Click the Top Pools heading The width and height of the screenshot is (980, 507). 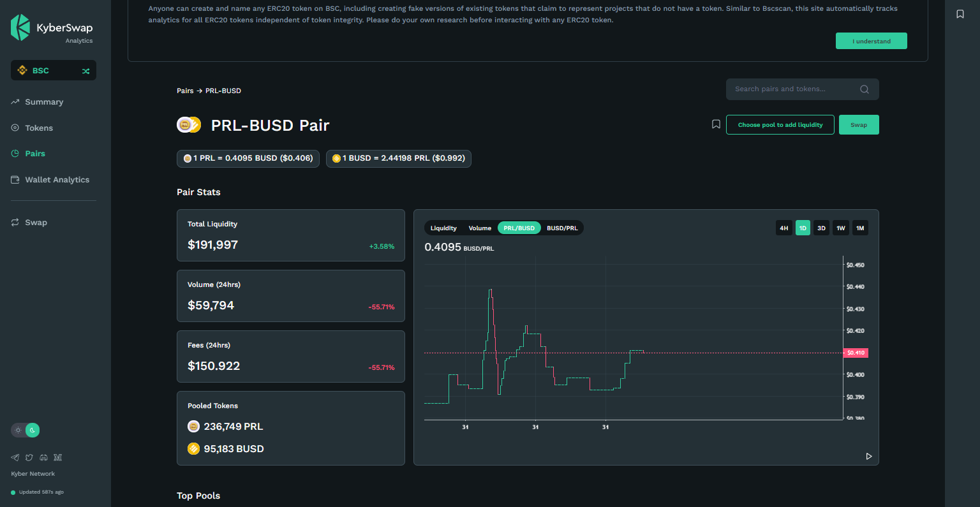[198, 496]
